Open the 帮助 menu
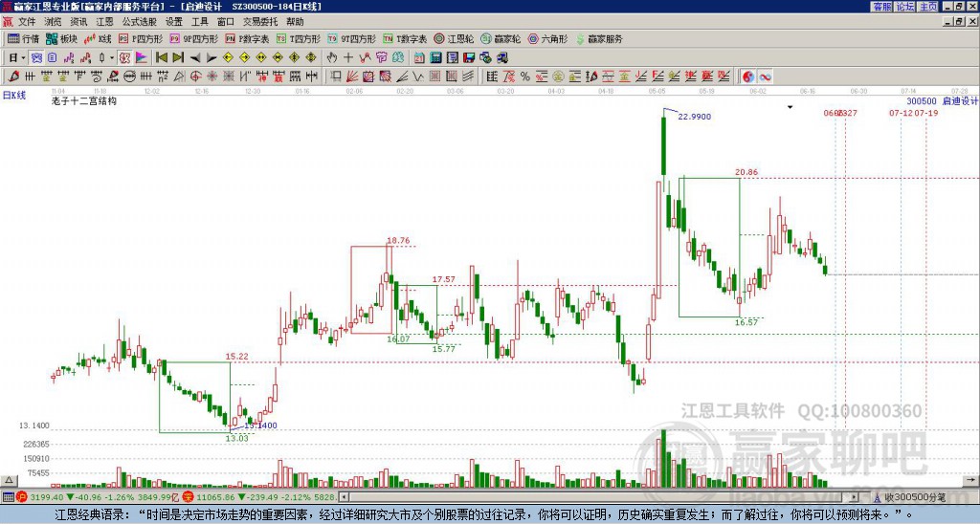980x524 pixels. click(295, 22)
